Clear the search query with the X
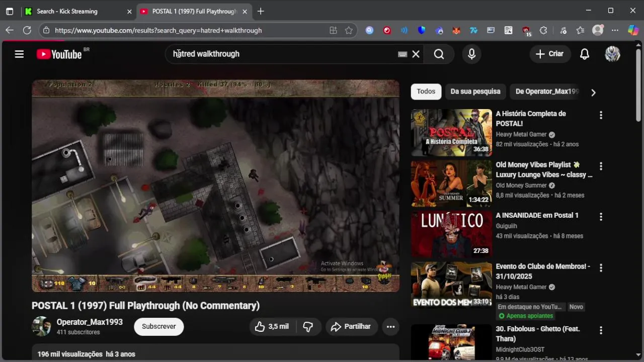 (416, 54)
